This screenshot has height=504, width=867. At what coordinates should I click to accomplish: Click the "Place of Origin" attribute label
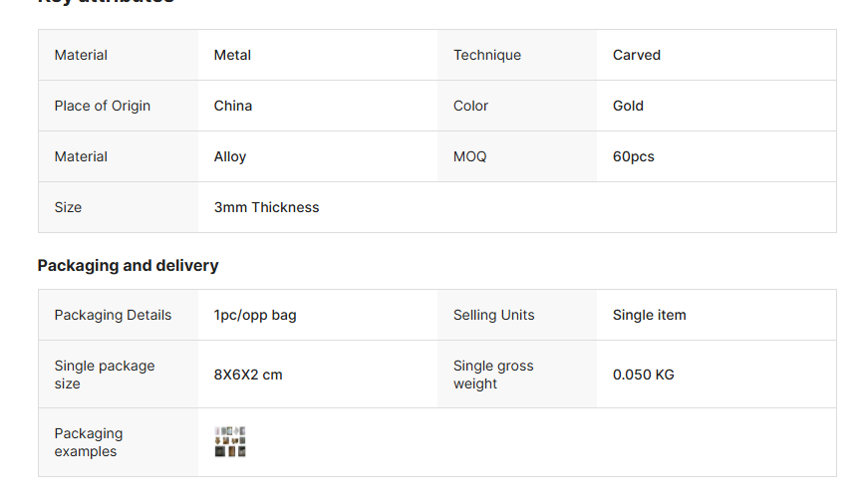click(103, 106)
